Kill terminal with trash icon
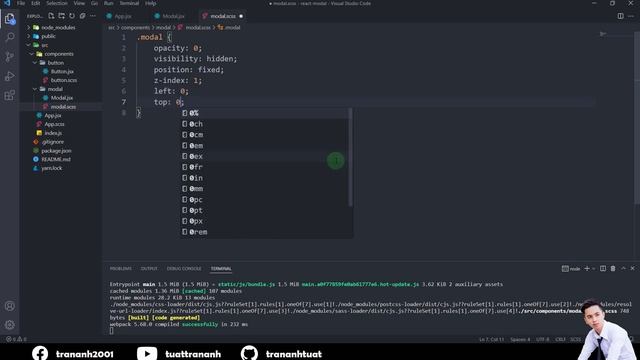 click(613, 269)
